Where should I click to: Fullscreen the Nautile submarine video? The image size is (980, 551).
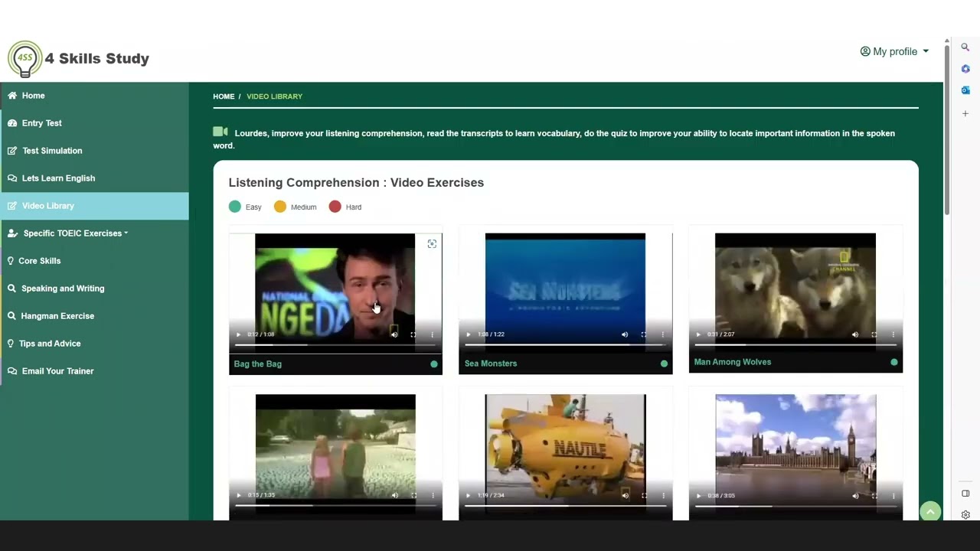[644, 495]
